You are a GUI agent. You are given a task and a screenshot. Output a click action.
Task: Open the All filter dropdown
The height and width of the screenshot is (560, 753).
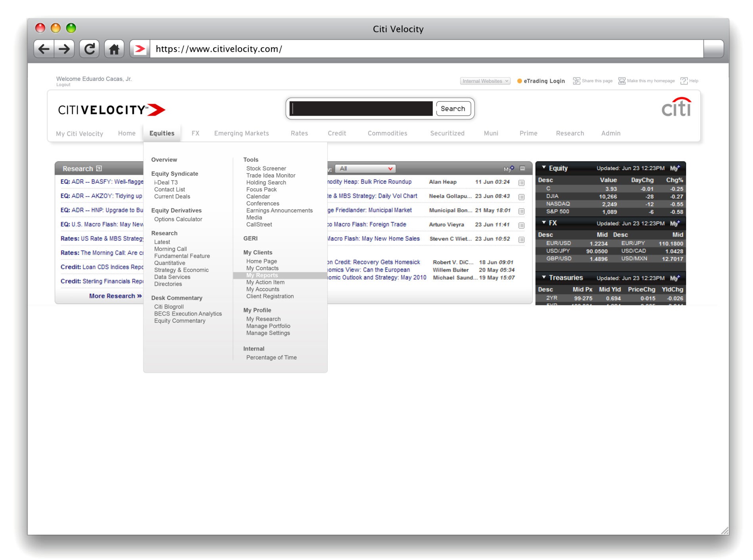tap(365, 169)
